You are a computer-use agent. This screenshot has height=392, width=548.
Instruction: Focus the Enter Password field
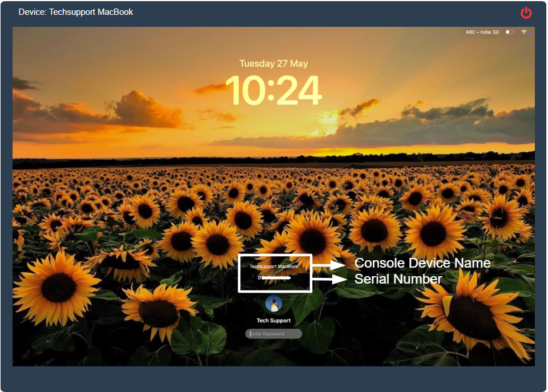(274, 334)
